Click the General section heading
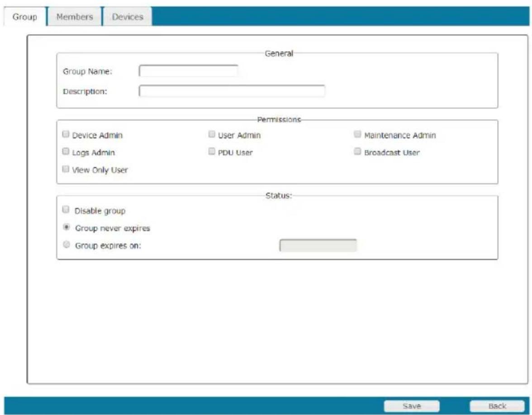Image resolution: width=532 pixels, height=415 pixels. 279,53
